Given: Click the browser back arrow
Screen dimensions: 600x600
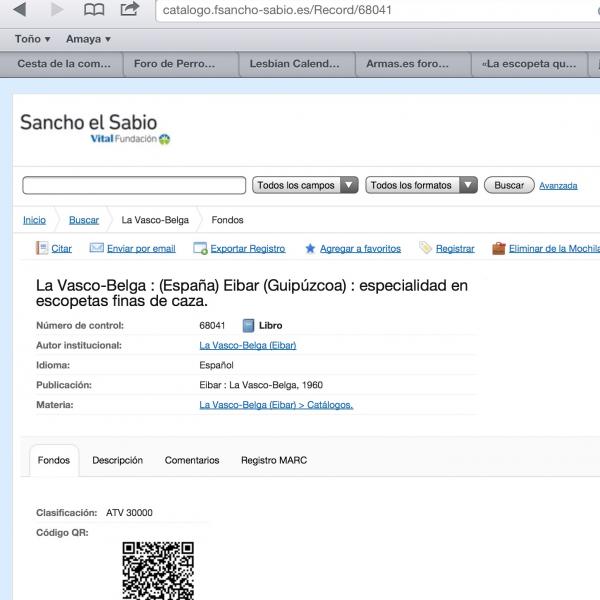Looking at the screenshot, I should (x=19, y=10).
